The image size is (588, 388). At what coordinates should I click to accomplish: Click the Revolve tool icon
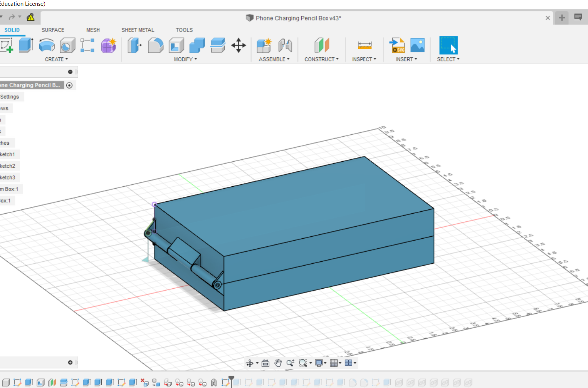[x=47, y=45]
